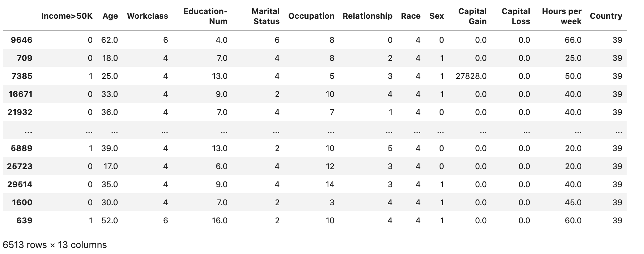Click the Country column header
This screenshot has height=254, width=644.
click(x=606, y=16)
